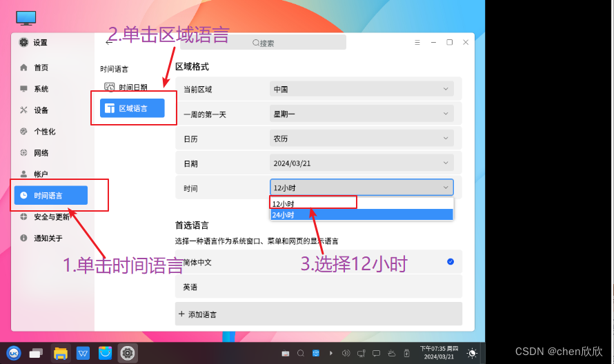
Task: Close the settings window
Action: (x=466, y=42)
